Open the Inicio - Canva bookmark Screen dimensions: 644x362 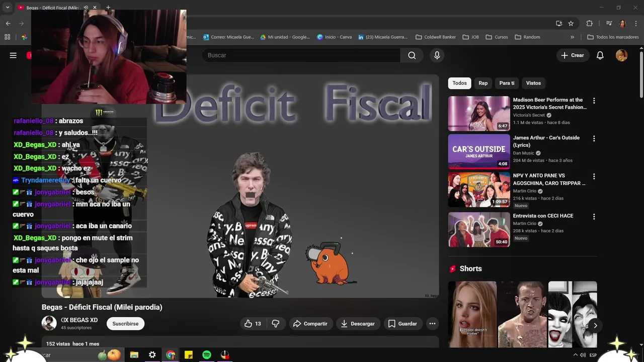(335, 37)
